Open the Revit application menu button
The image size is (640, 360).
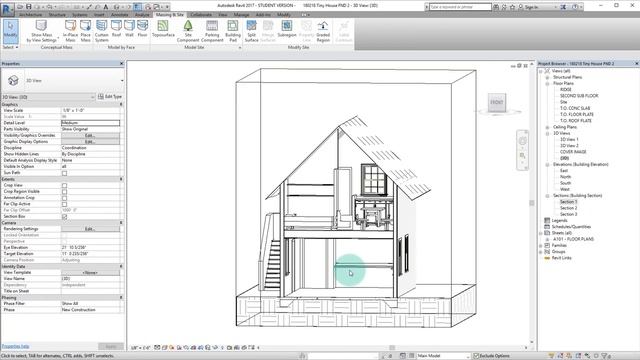point(7,9)
